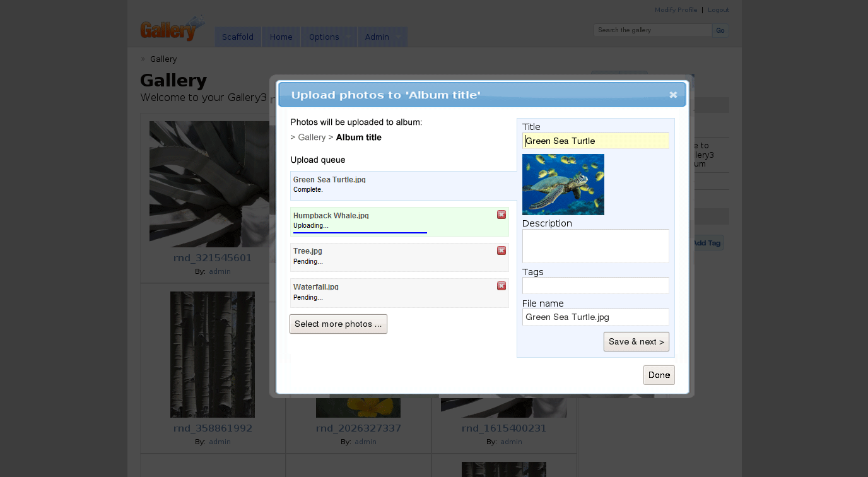Remove Waterfall.jpg from upload queue
The width and height of the screenshot is (868, 477).
point(501,286)
